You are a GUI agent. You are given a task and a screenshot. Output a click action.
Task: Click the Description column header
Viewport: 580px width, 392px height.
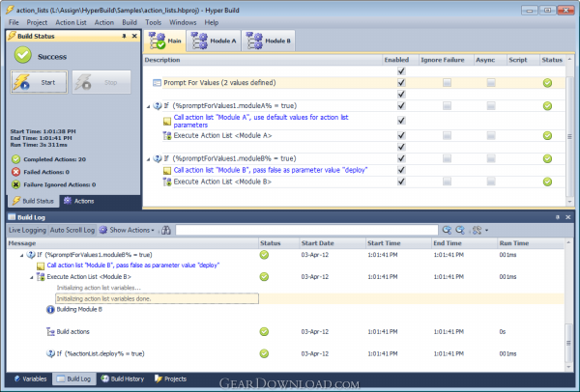(x=263, y=60)
